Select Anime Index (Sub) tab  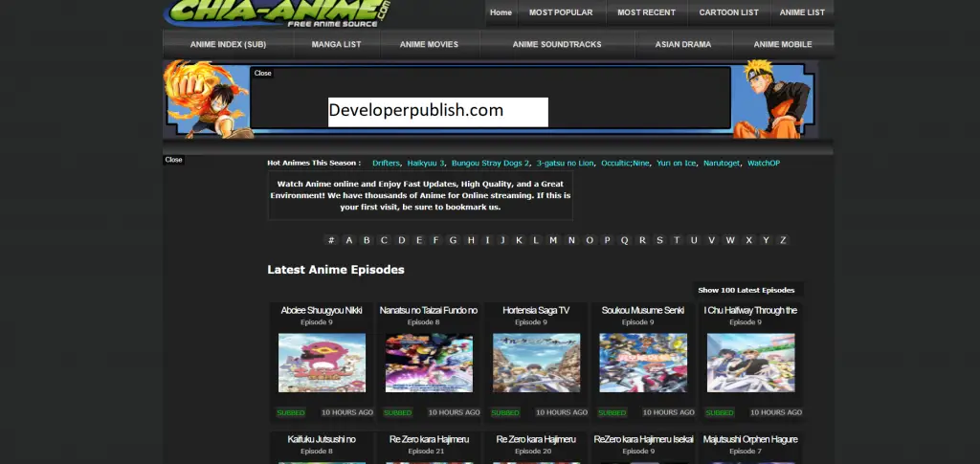[x=228, y=44]
